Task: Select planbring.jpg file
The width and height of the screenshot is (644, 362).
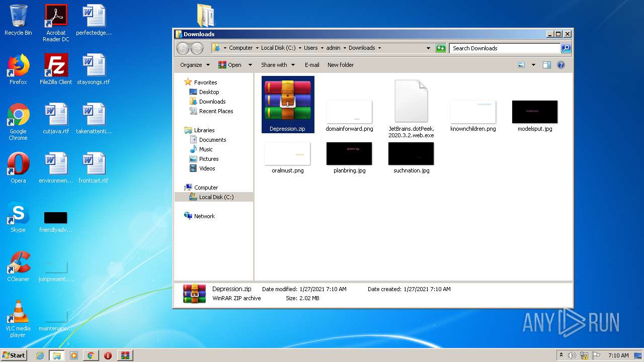Action: click(x=349, y=157)
